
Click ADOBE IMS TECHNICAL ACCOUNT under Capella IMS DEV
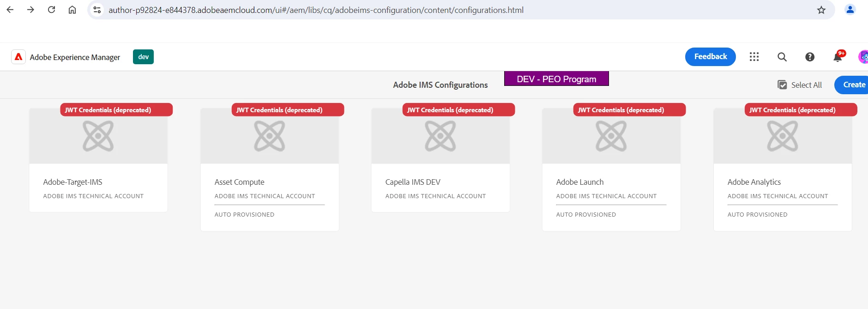[436, 196]
